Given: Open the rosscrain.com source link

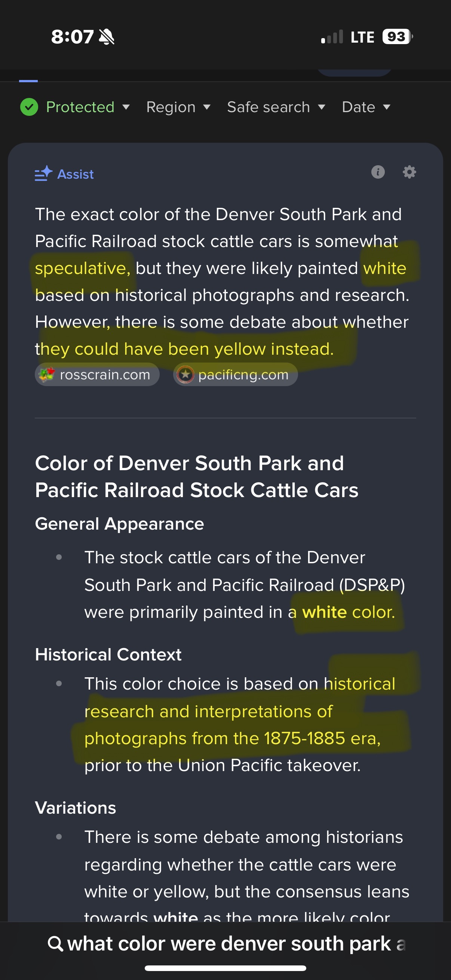Looking at the screenshot, I should pos(105,375).
